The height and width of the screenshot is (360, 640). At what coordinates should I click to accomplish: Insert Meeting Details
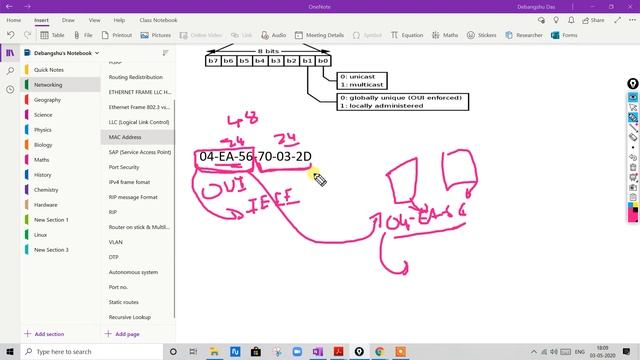pyautogui.click(x=320, y=35)
